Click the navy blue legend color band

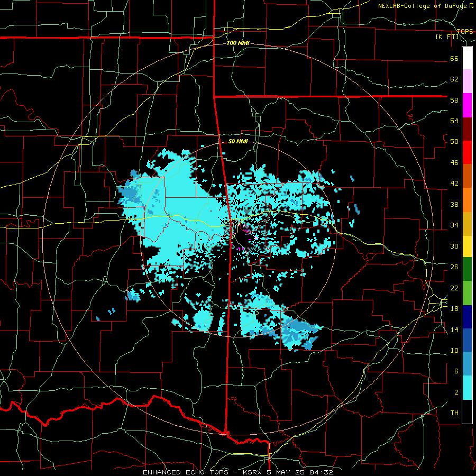coord(467,317)
